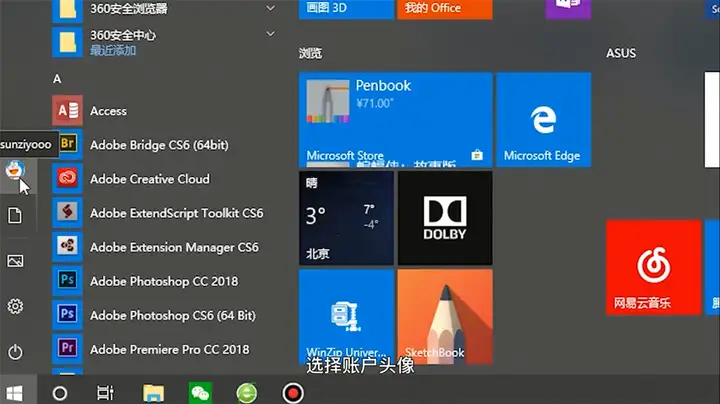Launch Adobe Photoshop CC 2018
720x404 pixels.
pos(163,281)
